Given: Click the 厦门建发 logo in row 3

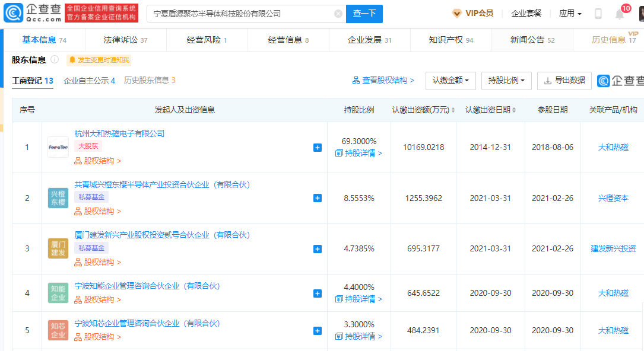Looking at the screenshot, I should pos(58,248).
